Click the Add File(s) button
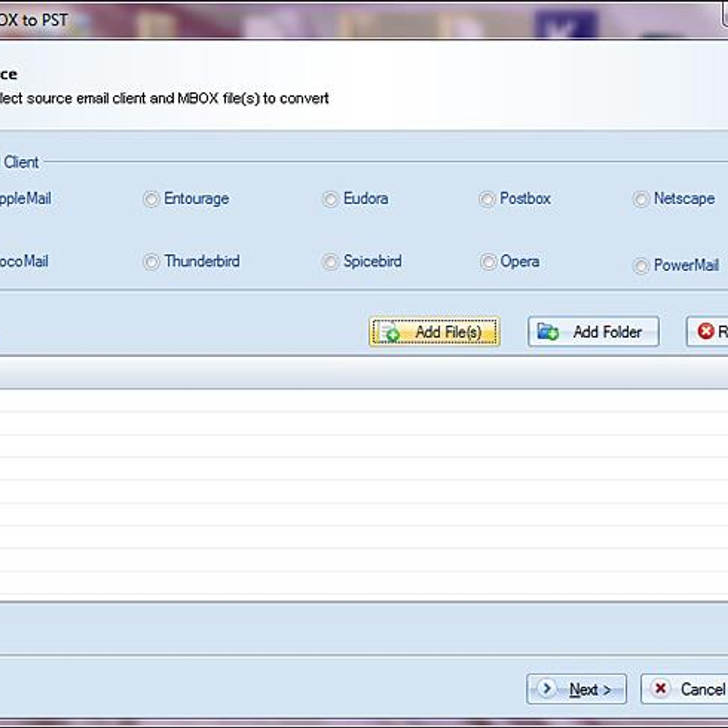This screenshot has width=728, height=728. point(434,332)
